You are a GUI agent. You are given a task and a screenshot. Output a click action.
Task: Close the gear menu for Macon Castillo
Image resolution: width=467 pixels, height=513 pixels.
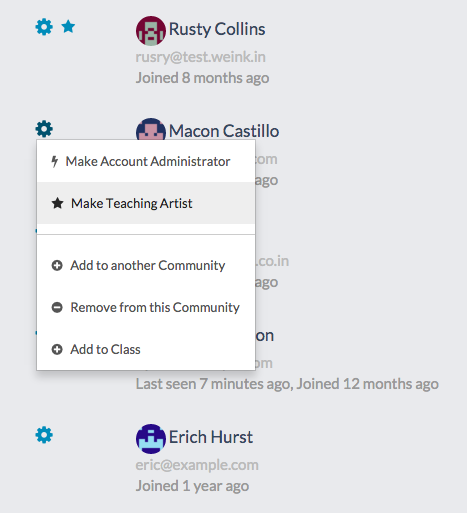pyautogui.click(x=44, y=129)
